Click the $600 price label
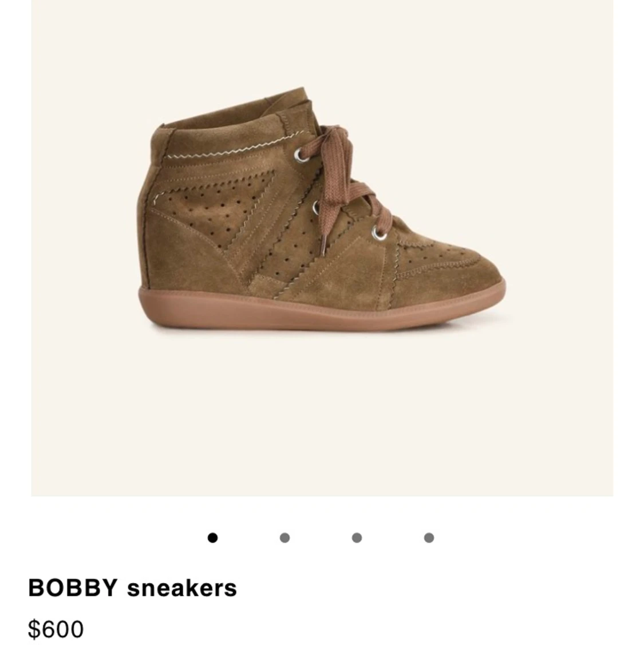 click(56, 629)
